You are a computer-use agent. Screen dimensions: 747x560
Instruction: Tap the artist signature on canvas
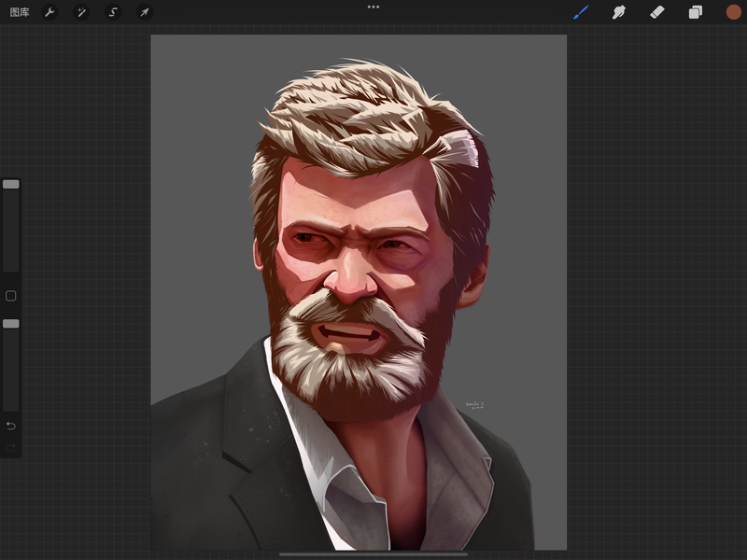click(475, 405)
